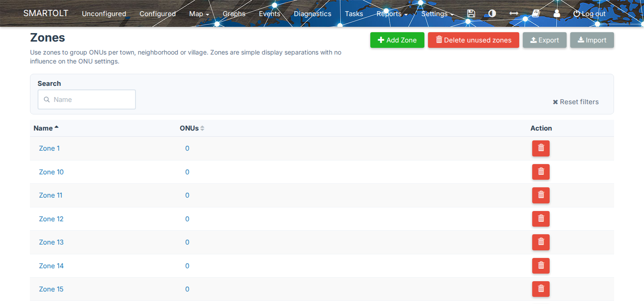The width and height of the screenshot is (644, 304).
Task: Open the Zone 15 link
Action: coord(51,289)
